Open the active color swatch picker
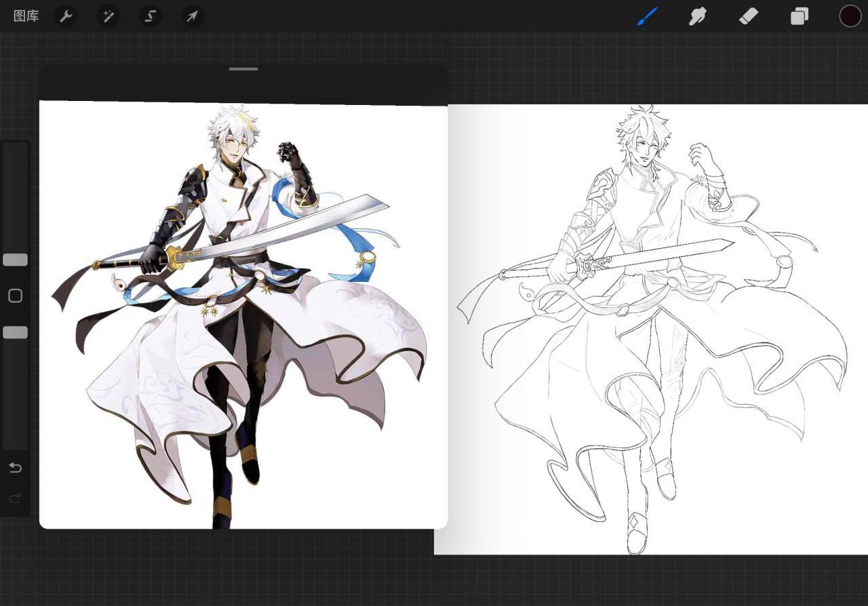The height and width of the screenshot is (606, 868). tap(850, 16)
